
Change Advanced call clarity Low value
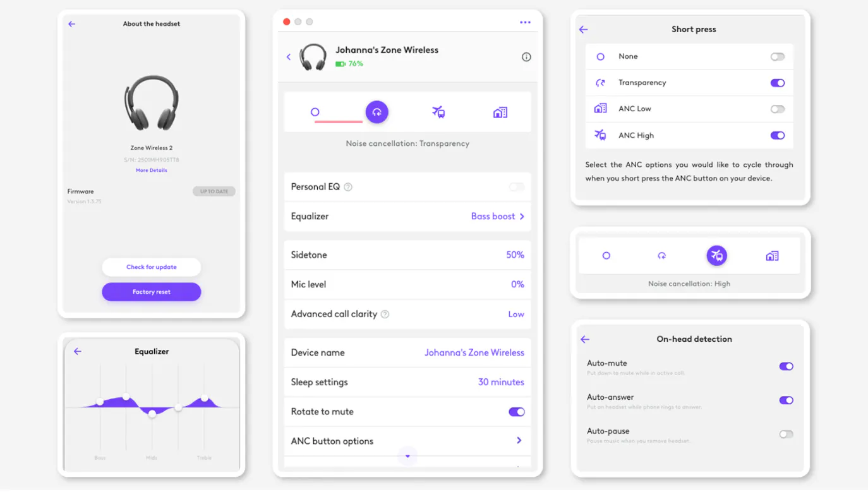[x=516, y=314]
